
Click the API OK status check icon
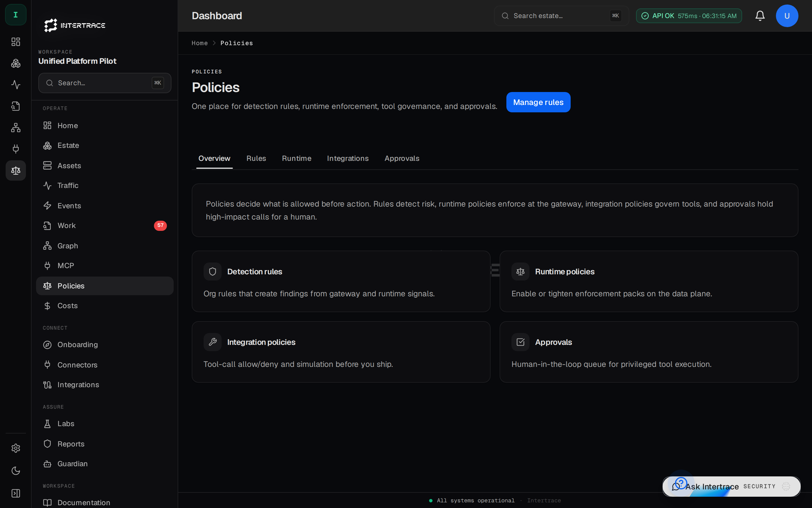[x=645, y=16]
